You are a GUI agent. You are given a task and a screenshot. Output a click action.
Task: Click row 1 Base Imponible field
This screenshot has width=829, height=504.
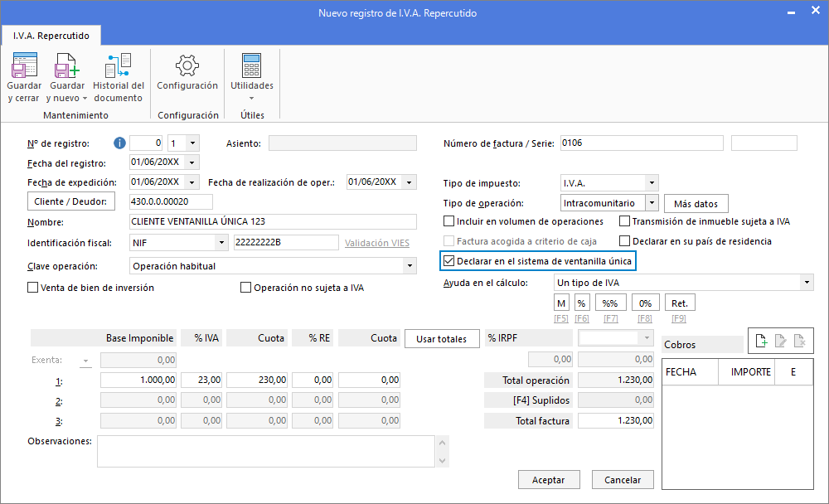[x=138, y=380]
